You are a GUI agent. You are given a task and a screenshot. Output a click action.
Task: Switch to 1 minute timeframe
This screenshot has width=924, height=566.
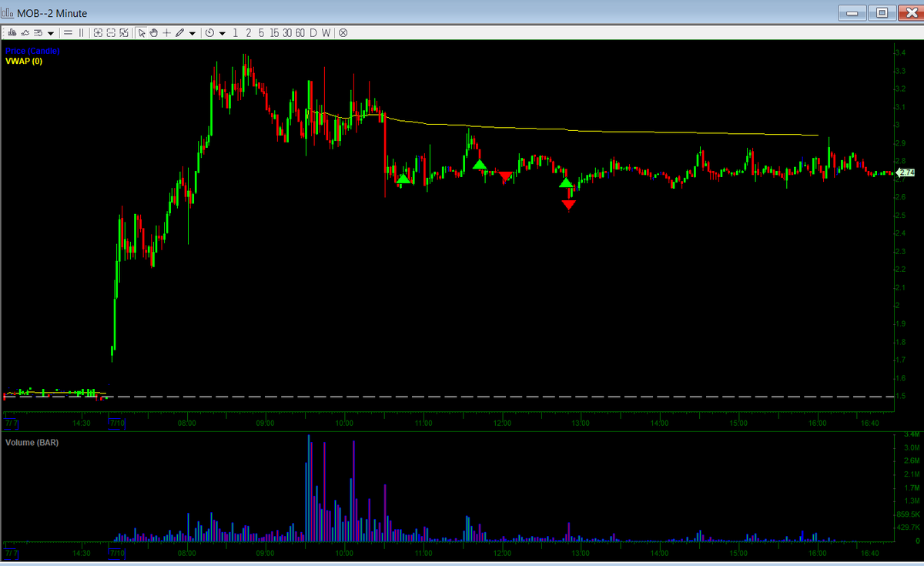[x=235, y=33]
